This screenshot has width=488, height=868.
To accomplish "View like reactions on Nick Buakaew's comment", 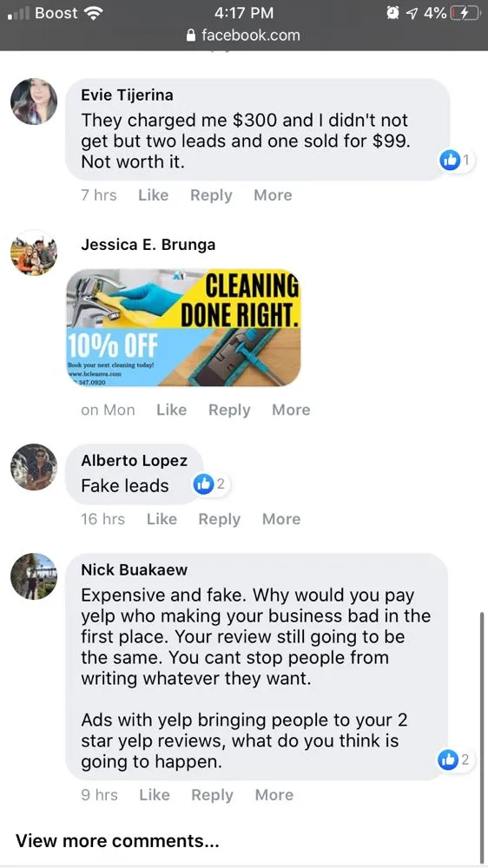I will [x=455, y=760].
